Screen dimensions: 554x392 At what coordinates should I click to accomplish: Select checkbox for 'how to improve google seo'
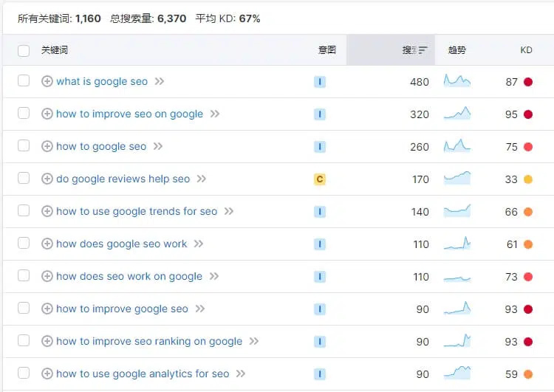click(x=24, y=308)
